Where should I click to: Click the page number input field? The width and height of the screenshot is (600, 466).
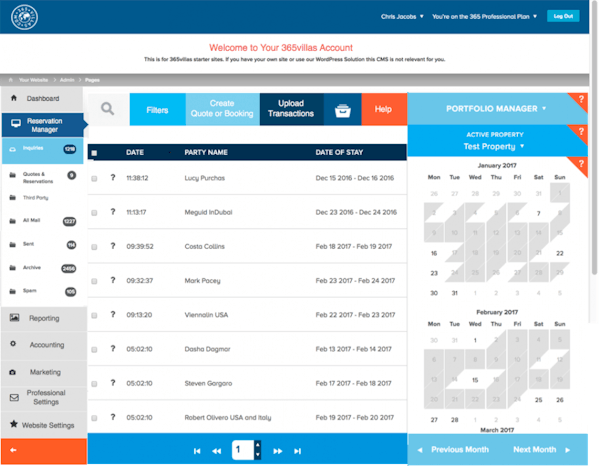tap(243, 450)
